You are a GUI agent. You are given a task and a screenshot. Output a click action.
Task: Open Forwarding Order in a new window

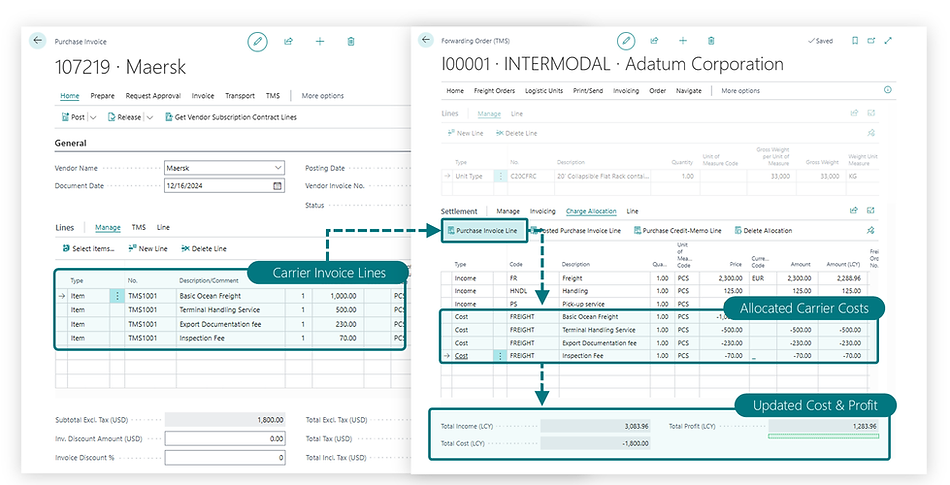click(871, 41)
